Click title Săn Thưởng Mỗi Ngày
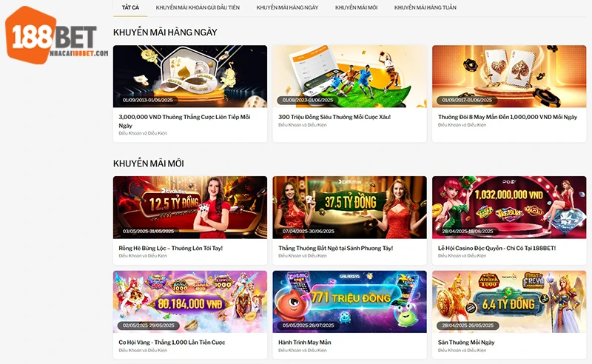The image size is (592, 364). click(x=466, y=342)
